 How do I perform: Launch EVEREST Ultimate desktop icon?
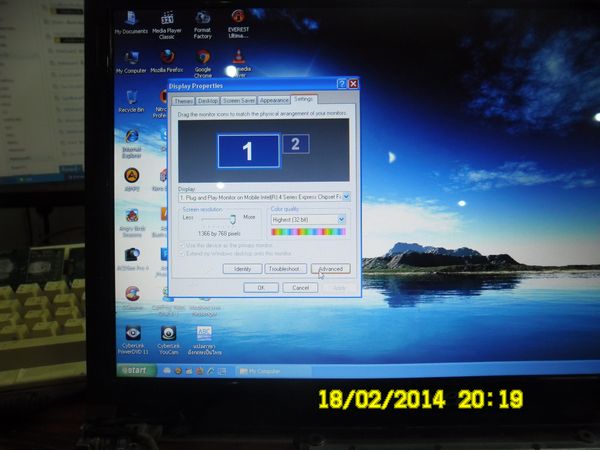tap(238, 24)
